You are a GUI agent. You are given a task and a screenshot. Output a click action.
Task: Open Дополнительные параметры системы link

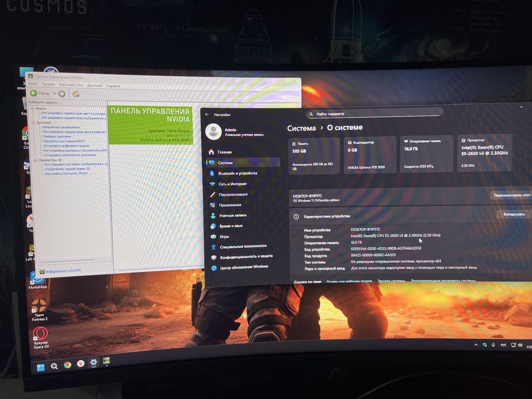pos(443,281)
